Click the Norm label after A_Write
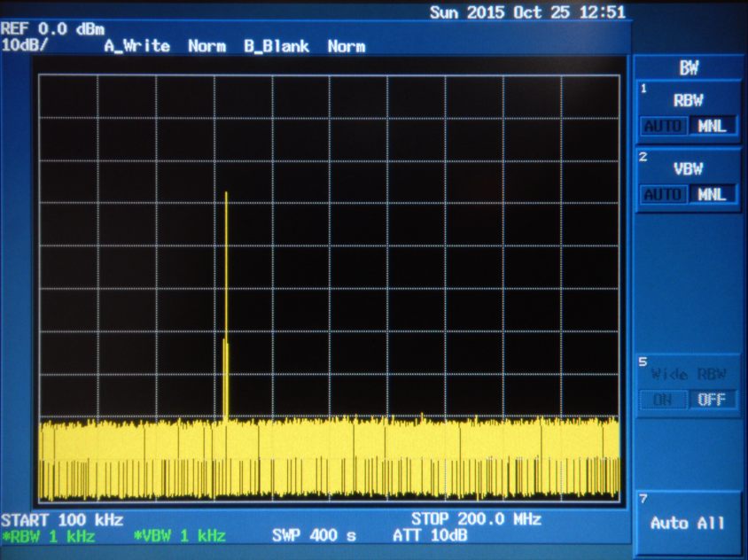 [x=206, y=46]
